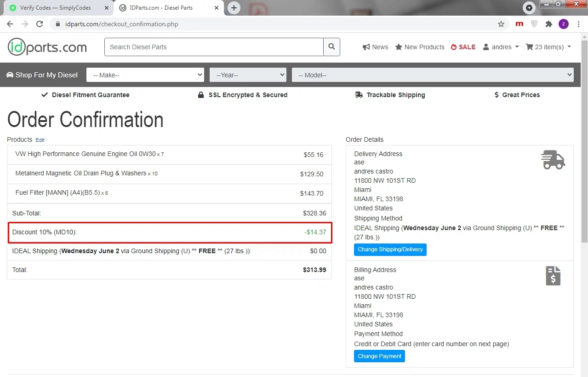Click the purple profile avatar icon
The height and width of the screenshot is (377, 588).
(x=563, y=24)
